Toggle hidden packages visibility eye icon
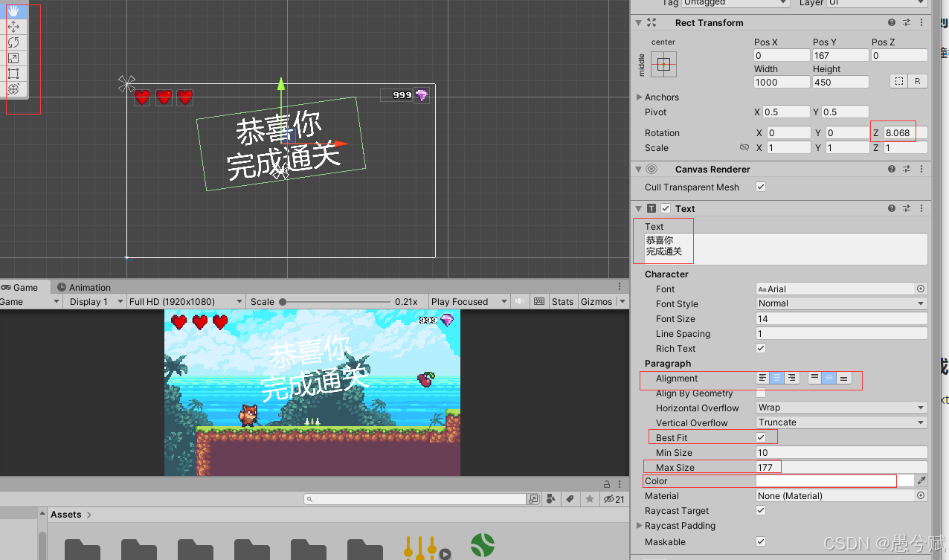Screen dimensions: 949x560 coord(614,499)
